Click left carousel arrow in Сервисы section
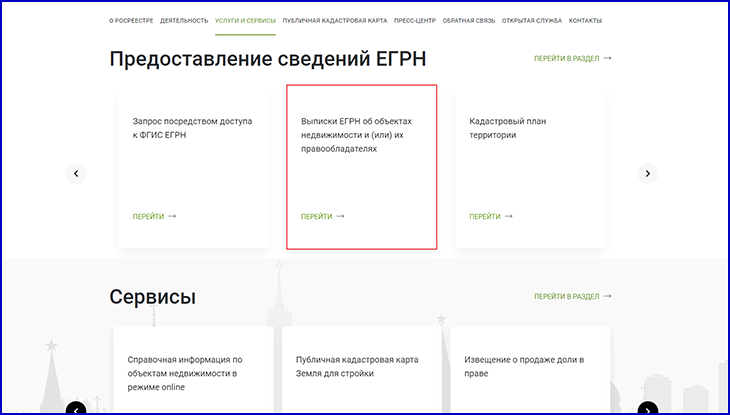The height and width of the screenshot is (415, 730). (76, 408)
